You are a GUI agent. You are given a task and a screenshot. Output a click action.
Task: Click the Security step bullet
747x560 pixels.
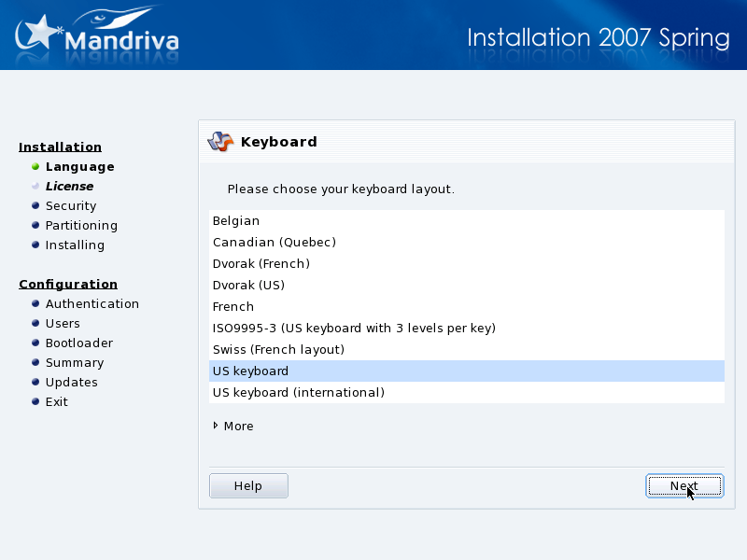pyautogui.click(x=35, y=206)
